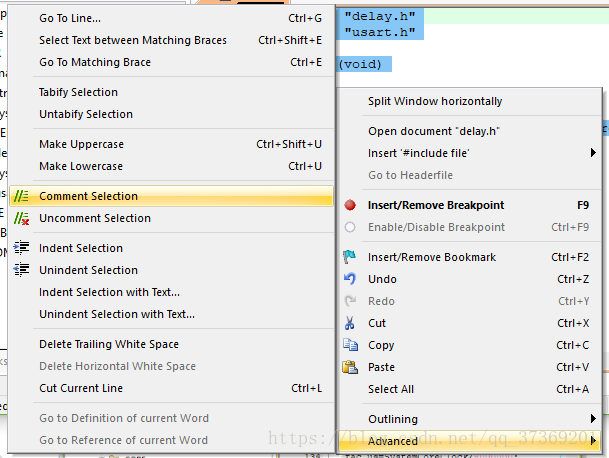Image resolution: width=609 pixels, height=458 pixels.
Task: Click the Paste clipboard icon
Action: [350, 367]
